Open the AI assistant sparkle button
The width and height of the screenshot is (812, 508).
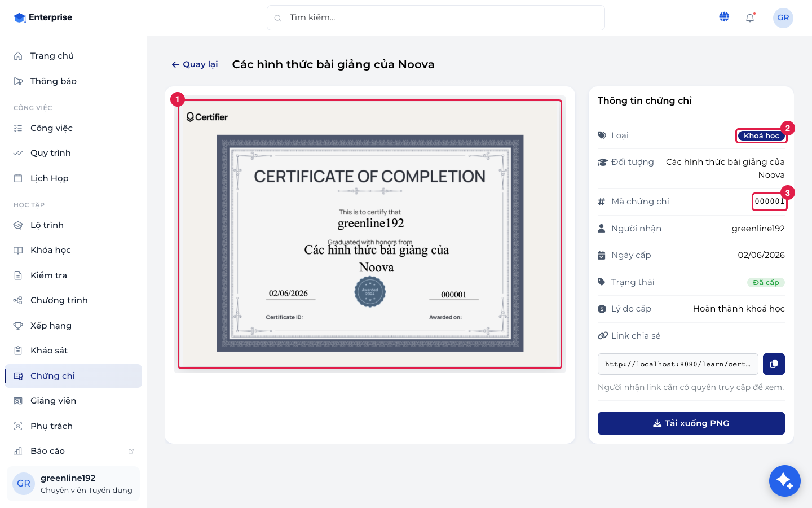pyautogui.click(x=785, y=481)
